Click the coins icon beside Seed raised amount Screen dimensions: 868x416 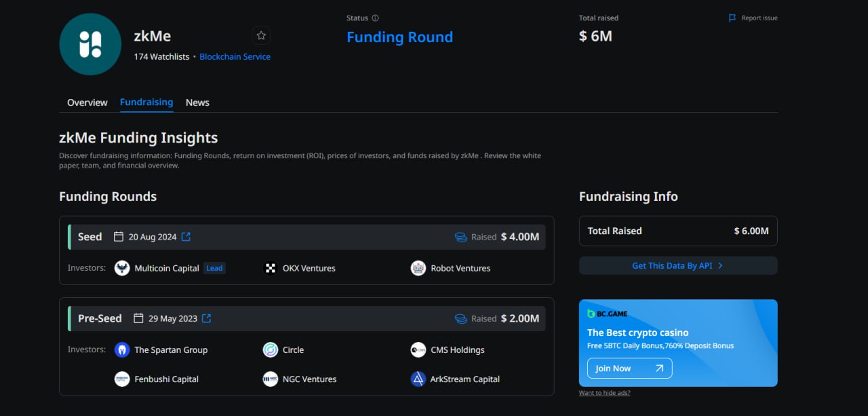(x=461, y=237)
